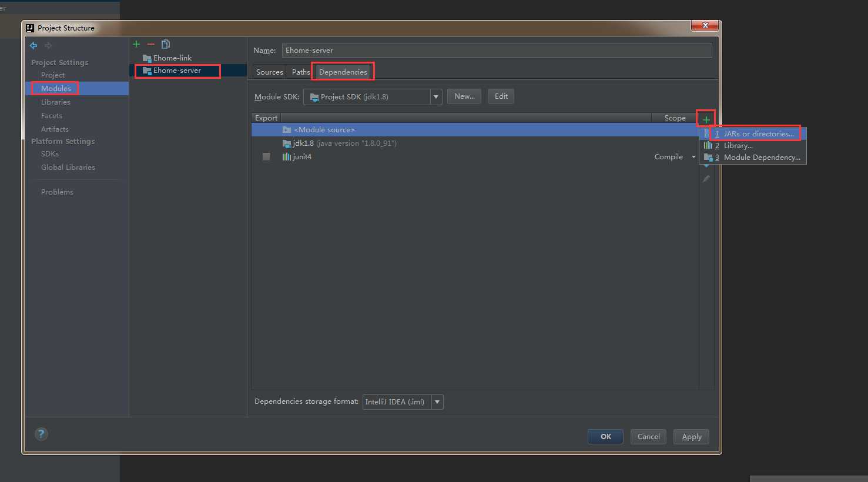Image resolution: width=868 pixels, height=482 pixels.
Task: Choose Module Dependency... from the add menu
Action: [753, 158]
